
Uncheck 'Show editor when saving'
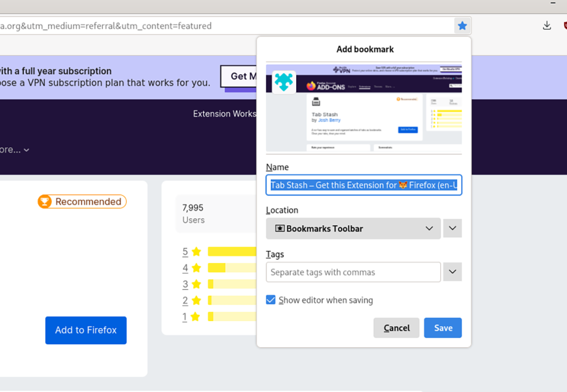[271, 299]
